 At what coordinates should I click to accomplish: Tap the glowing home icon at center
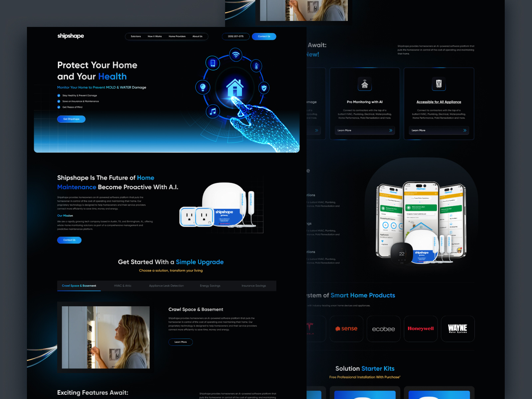235,87
